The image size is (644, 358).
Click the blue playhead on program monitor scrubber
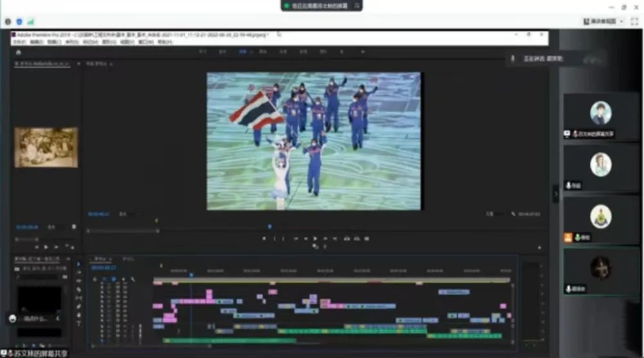(269, 226)
